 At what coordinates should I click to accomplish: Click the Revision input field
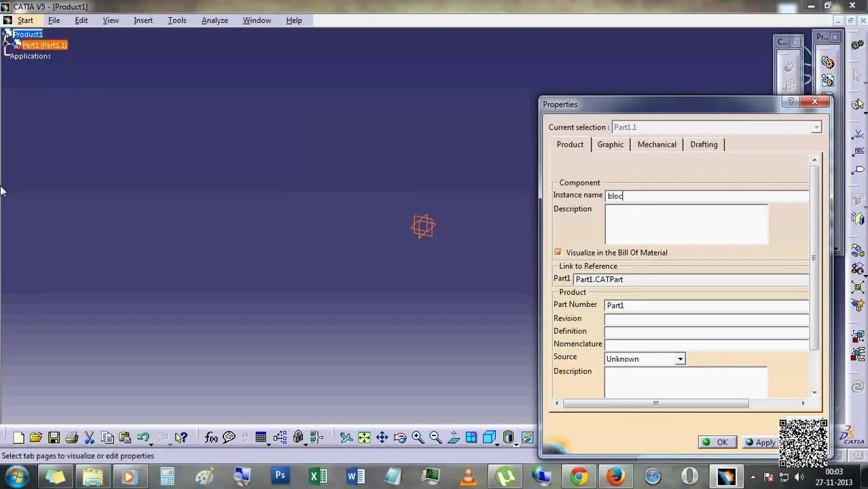point(706,319)
